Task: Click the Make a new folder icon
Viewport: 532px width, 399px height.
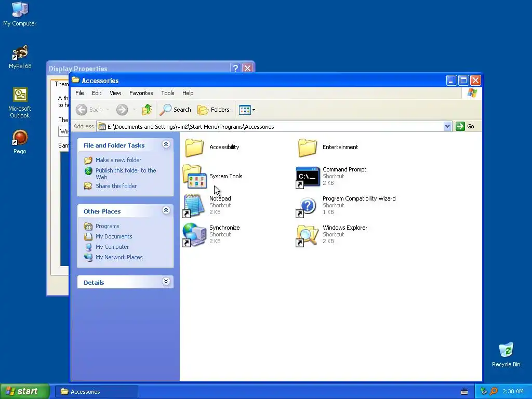Action: 88,160
